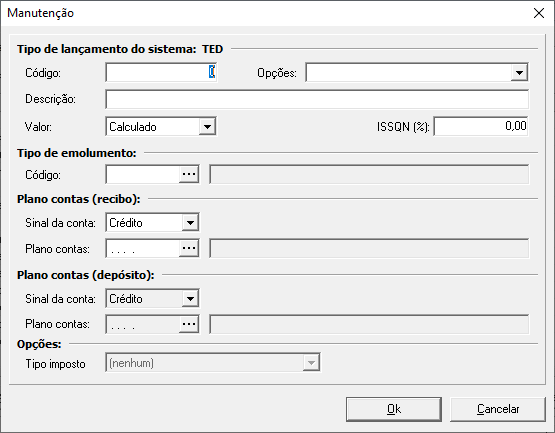The height and width of the screenshot is (433, 555).
Task: Click the Tipo de emolumento Código input
Action: pyautogui.click(x=143, y=174)
